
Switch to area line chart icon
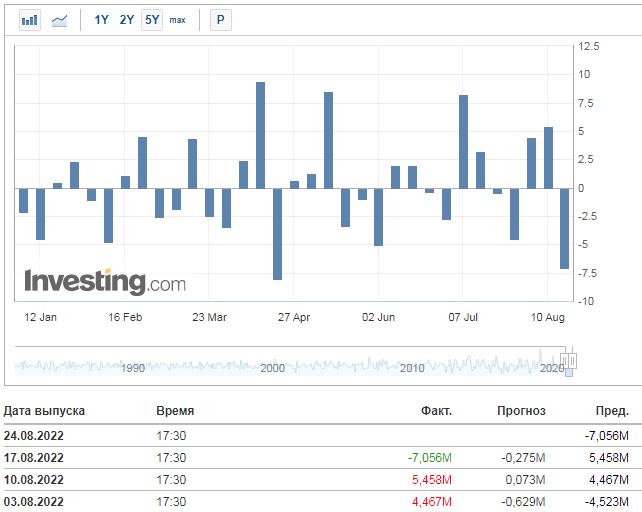[x=59, y=20]
